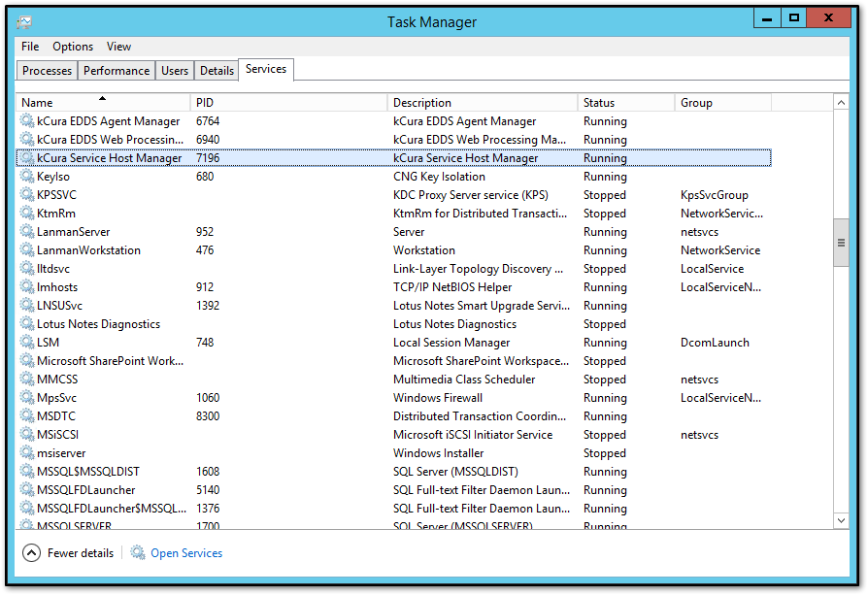Collapse to fewer details with the chevron button
868x595 pixels.
coord(31,553)
